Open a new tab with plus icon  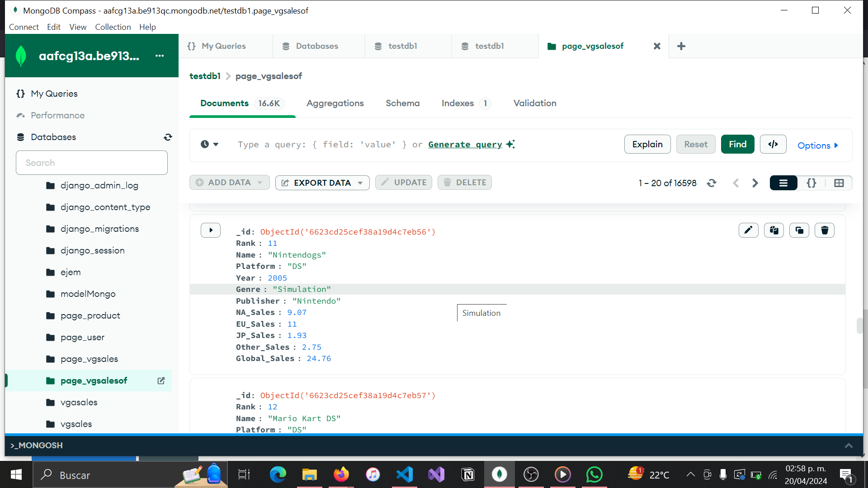pyautogui.click(x=681, y=46)
